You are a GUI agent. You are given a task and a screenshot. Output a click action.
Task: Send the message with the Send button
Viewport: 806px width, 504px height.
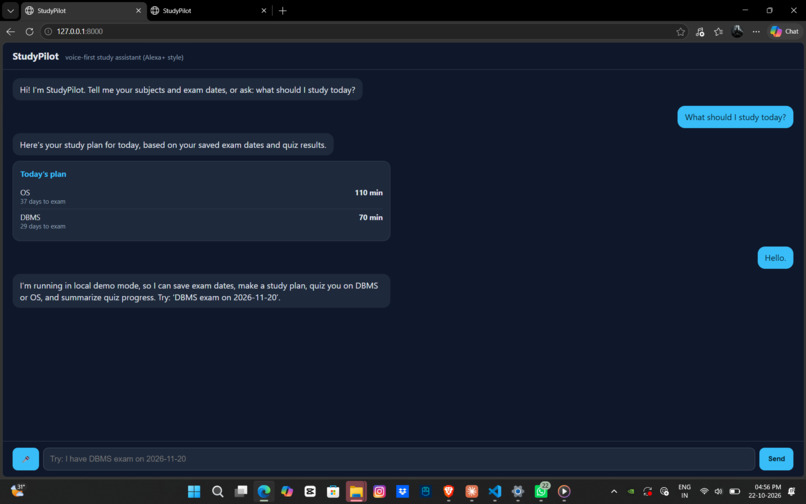click(x=776, y=459)
